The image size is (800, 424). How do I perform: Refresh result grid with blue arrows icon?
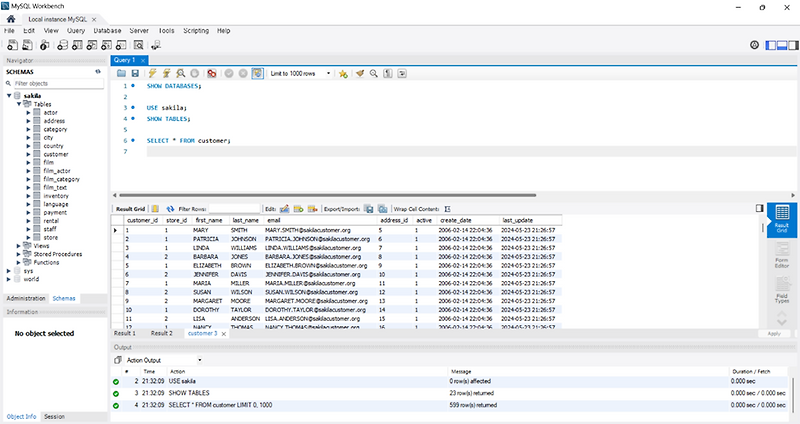pos(170,209)
